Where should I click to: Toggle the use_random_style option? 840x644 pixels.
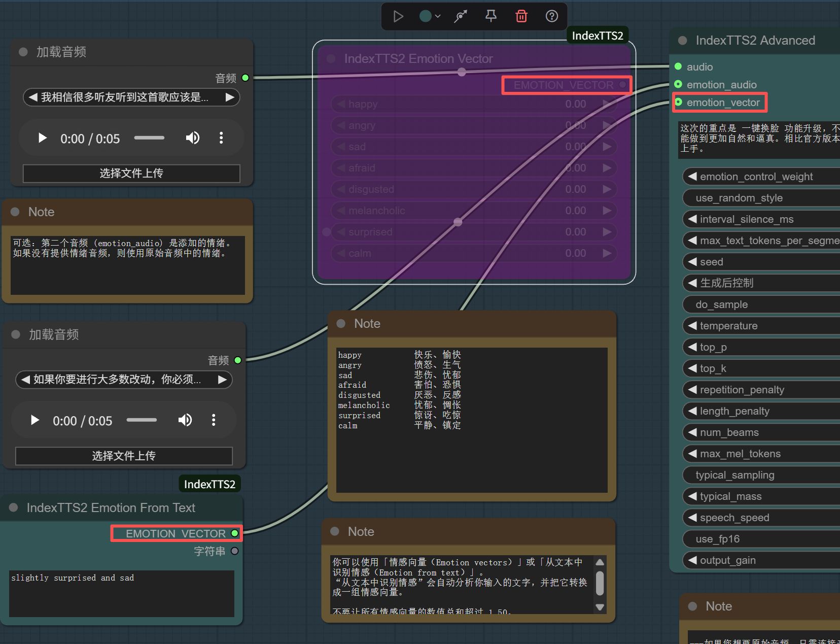761,198
